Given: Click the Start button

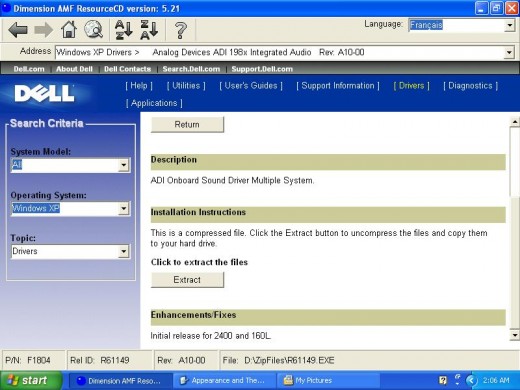Looking at the screenshot, I should pos(31,380).
